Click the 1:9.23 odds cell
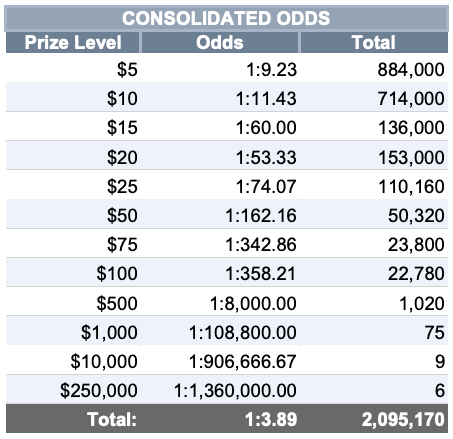453x439 pixels. [x=220, y=69]
